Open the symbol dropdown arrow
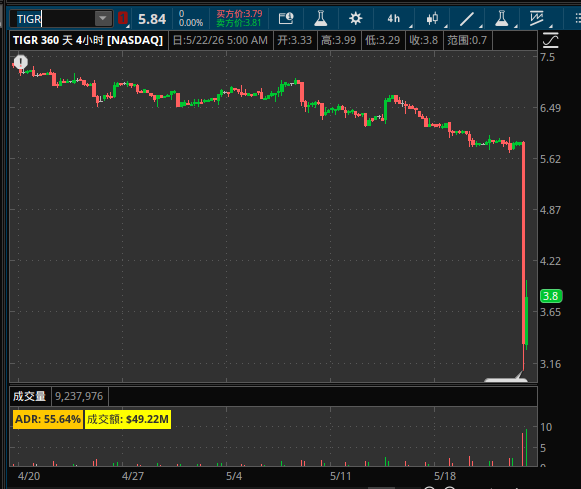The height and width of the screenshot is (489, 581). [103, 19]
